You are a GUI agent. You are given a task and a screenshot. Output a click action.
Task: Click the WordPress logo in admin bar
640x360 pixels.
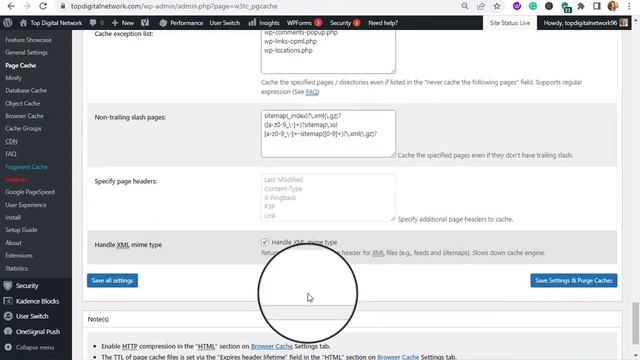(8, 23)
